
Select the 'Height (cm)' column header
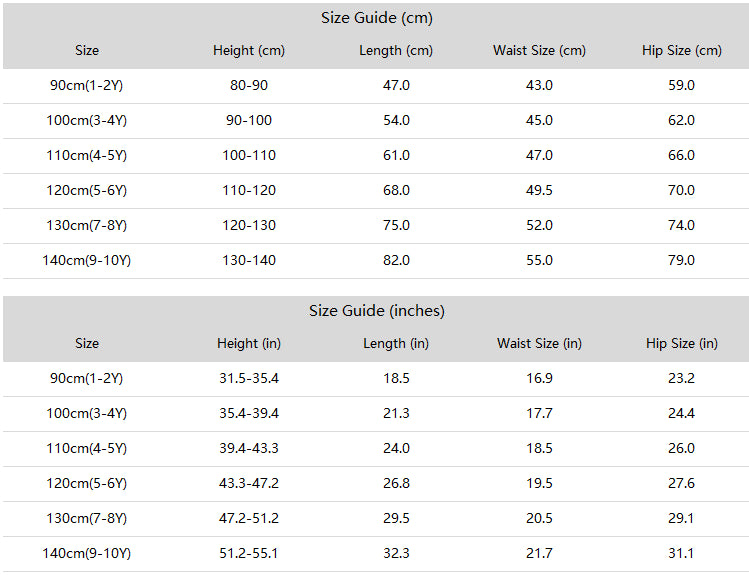249,51
